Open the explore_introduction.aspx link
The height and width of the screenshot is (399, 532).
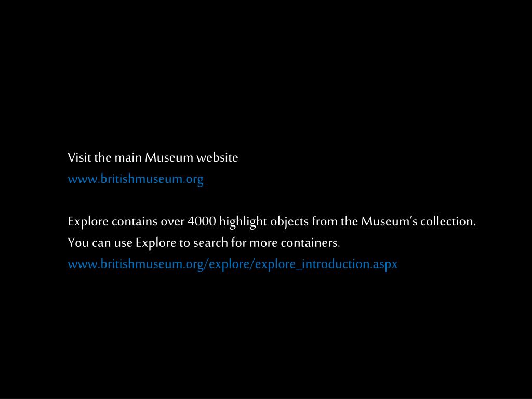[232, 264]
